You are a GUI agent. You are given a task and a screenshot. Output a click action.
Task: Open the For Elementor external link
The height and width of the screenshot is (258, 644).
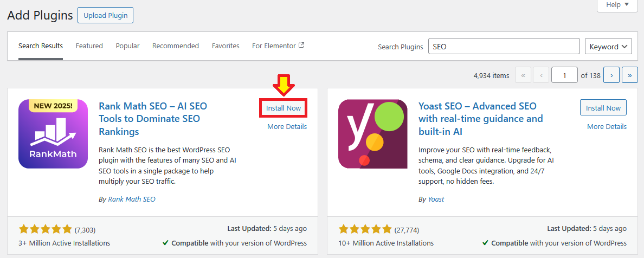[278, 46]
